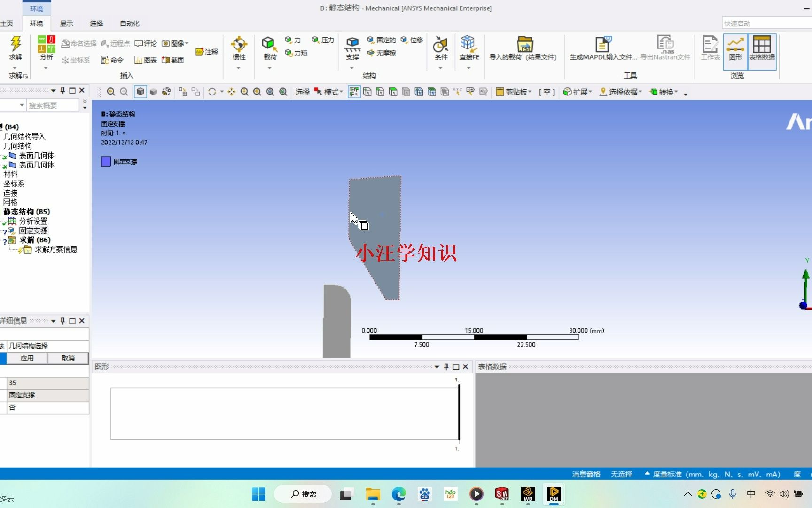The image size is (812, 508).
Task: Open the 图像 dropdown in ribbon
Action: coord(174,43)
